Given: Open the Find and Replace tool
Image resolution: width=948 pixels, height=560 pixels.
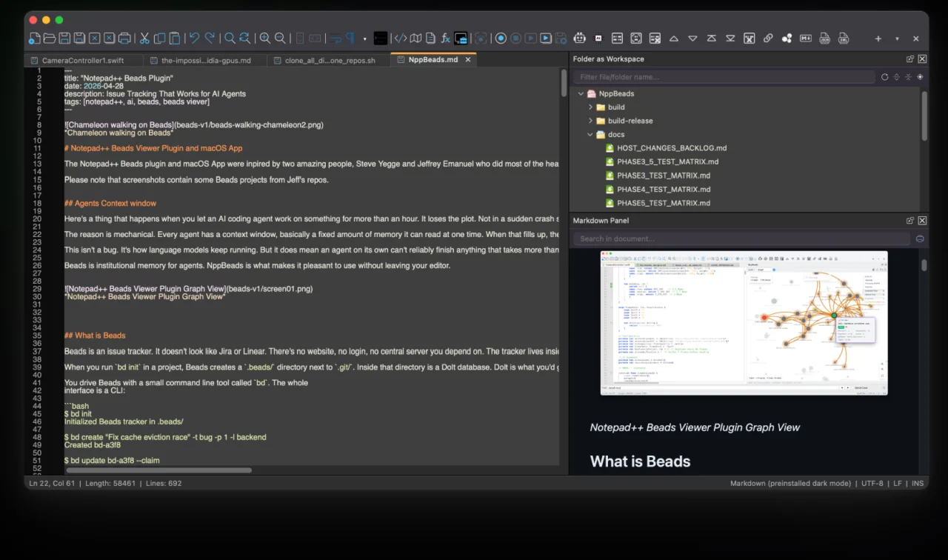Looking at the screenshot, I should 245,39.
